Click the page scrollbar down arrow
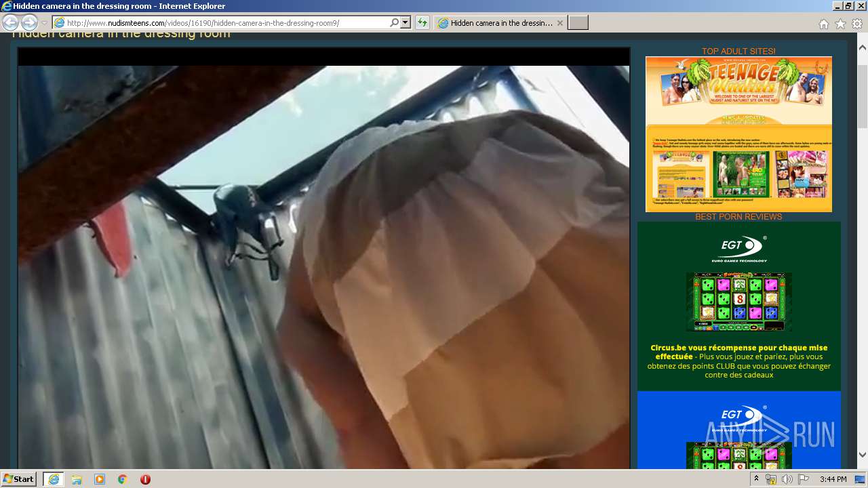This screenshot has height=488, width=868. click(x=863, y=455)
